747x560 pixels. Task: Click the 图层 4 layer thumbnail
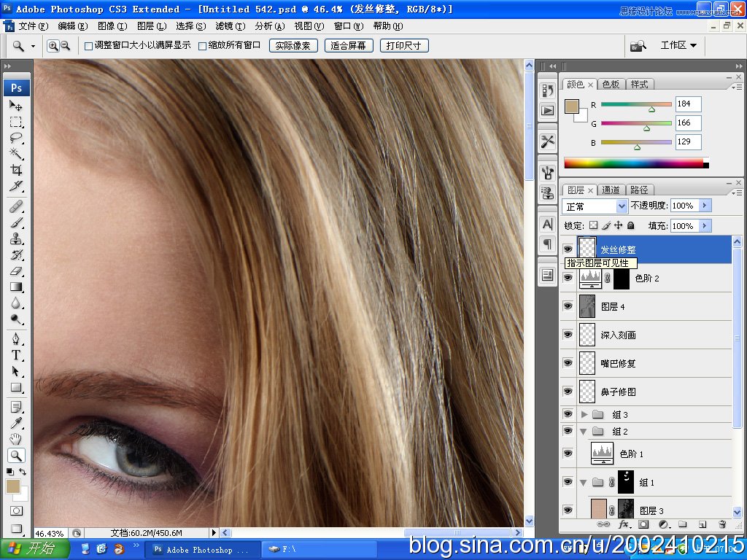click(x=587, y=306)
